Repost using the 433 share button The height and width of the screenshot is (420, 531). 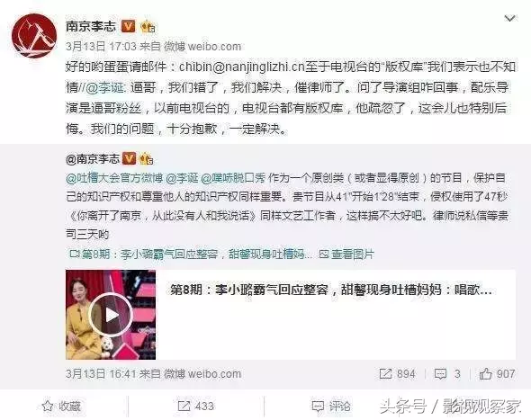click(x=195, y=406)
